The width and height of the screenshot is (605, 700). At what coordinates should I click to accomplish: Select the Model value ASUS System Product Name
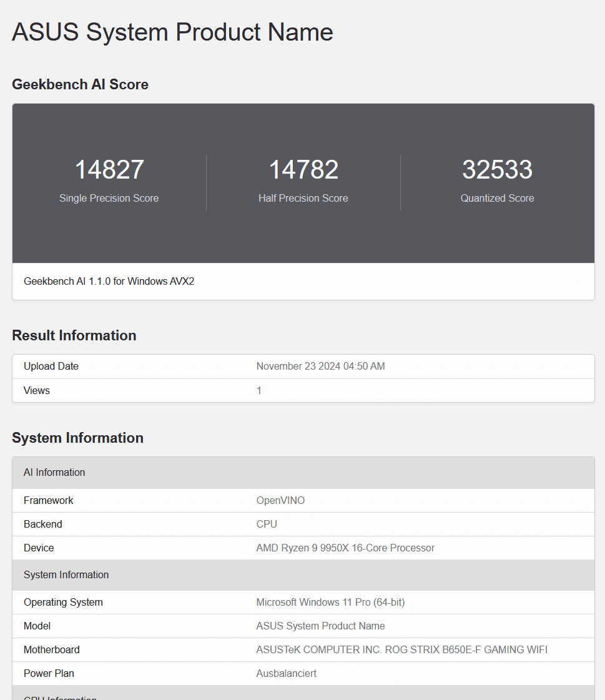click(x=320, y=626)
